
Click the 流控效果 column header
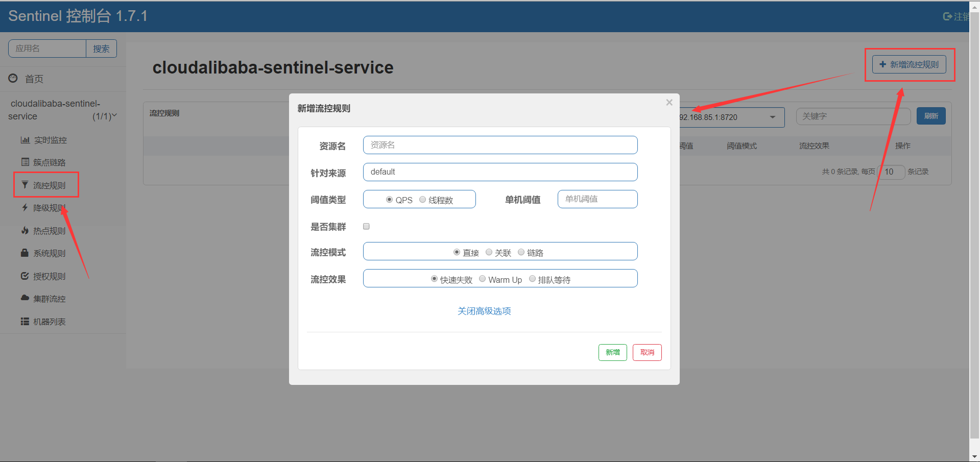point(814,146)
